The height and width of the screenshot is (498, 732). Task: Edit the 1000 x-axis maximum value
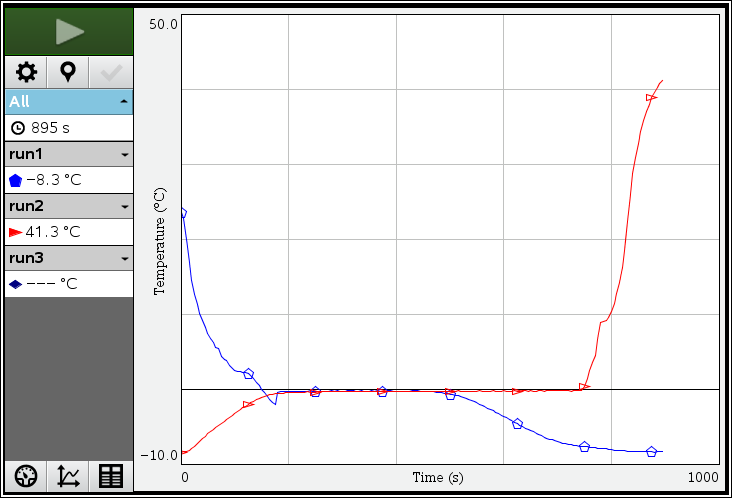(x=702, y=478)
